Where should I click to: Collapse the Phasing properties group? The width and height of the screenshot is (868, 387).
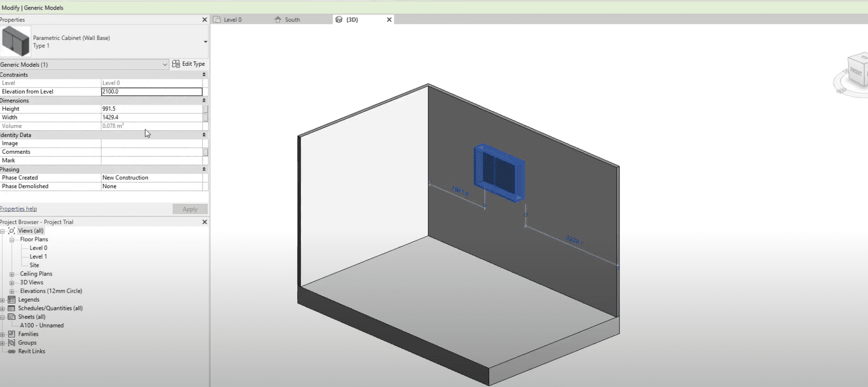point(204,169)
